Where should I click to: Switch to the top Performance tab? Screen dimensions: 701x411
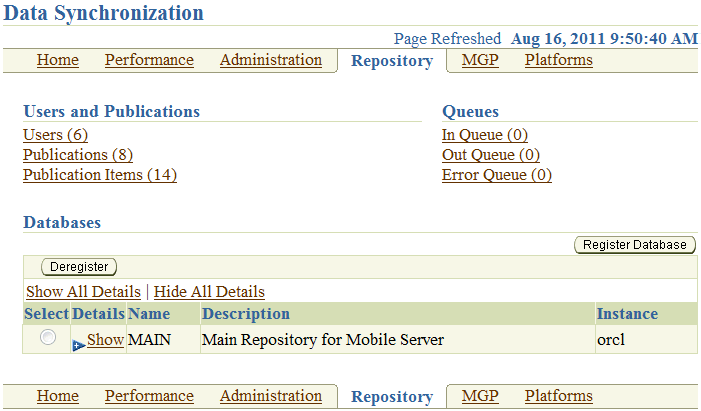[149, 60]
